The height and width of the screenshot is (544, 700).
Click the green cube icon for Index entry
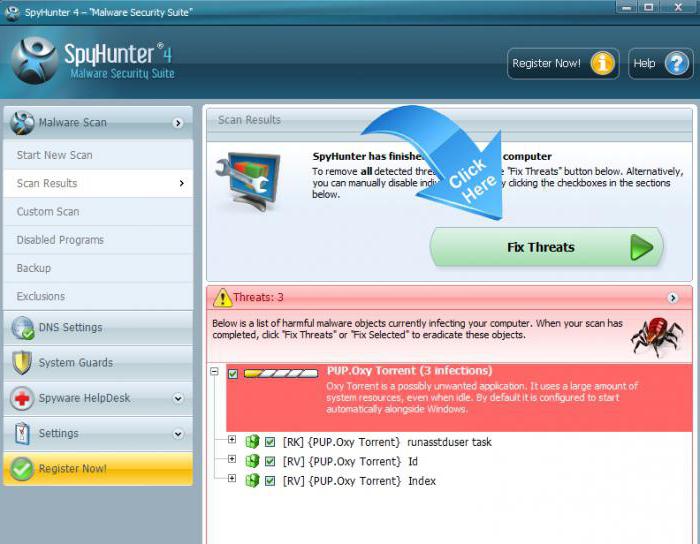point(252,481)
